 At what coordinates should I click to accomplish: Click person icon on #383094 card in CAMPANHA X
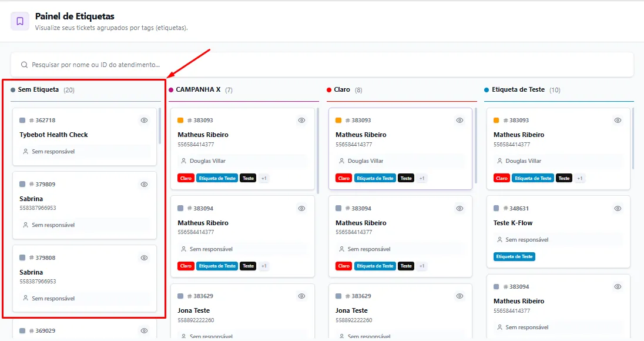(x=183, y=249)
